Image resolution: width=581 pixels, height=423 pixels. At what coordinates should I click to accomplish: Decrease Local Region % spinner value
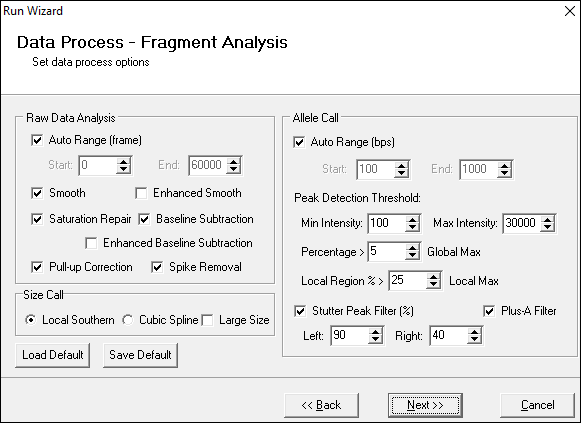coord(433,285)
